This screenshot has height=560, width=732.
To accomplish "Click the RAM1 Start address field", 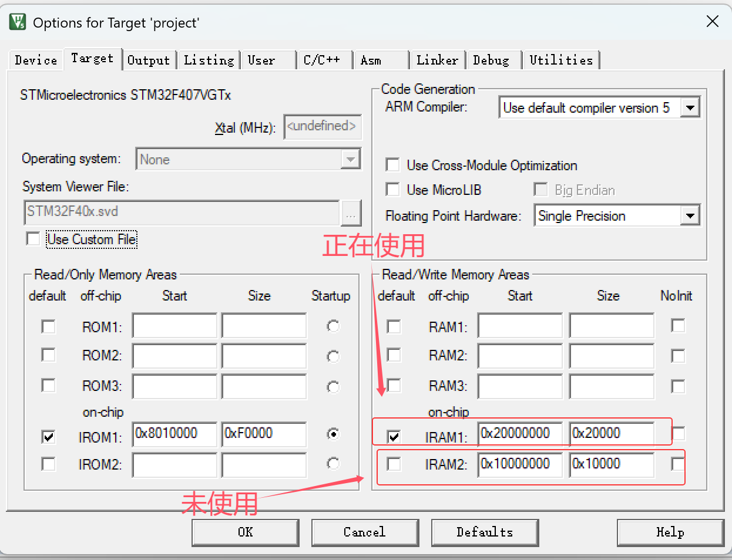I will click(x=520, y=326).
